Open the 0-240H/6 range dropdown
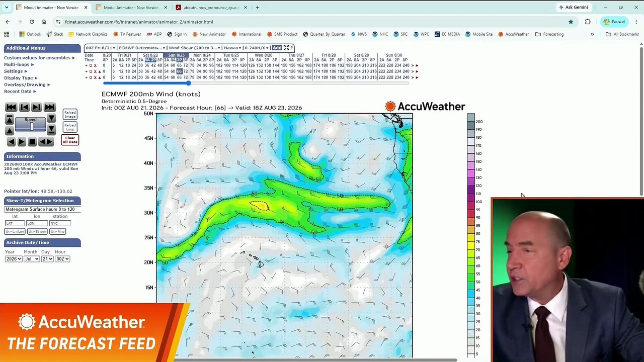The width and height of the screenshot is (644, 362). pos(257,48)
